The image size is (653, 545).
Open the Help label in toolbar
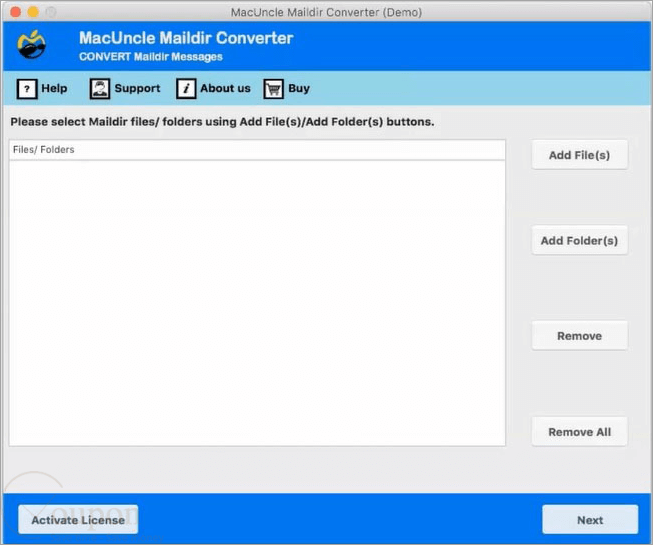coord(54,88)
